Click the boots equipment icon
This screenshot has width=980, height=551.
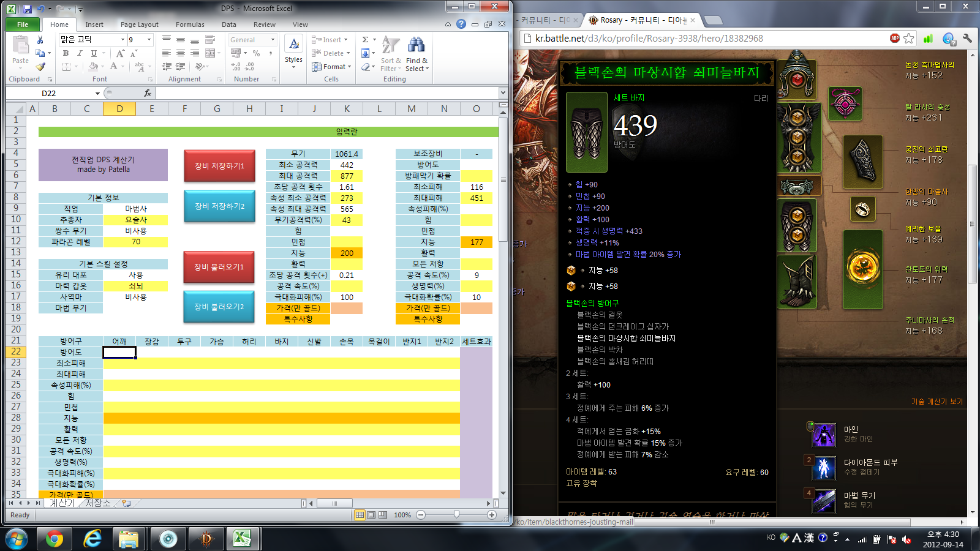coord(797,282)
